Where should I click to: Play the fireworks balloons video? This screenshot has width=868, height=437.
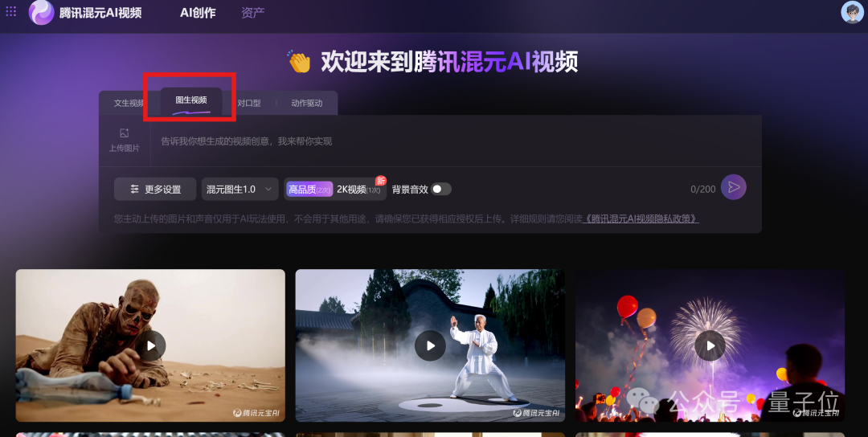[710, 345]
